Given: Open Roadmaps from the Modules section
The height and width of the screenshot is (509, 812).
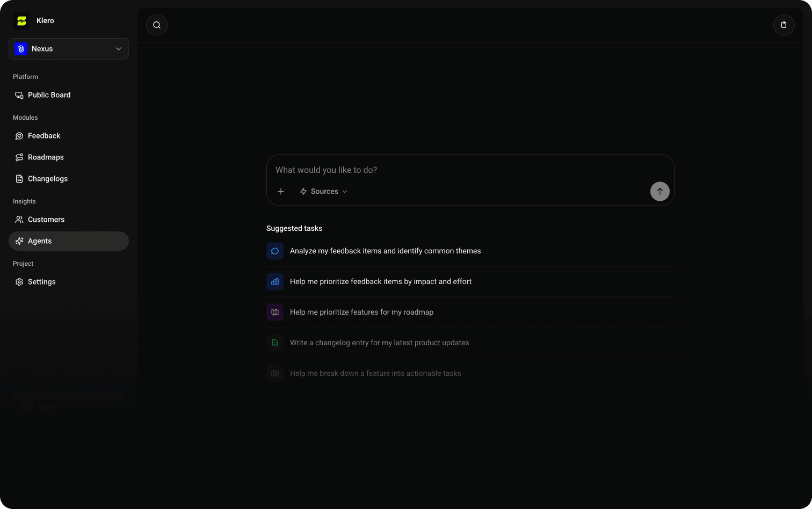Looking at the screenshot, I should tap(19, 157).
